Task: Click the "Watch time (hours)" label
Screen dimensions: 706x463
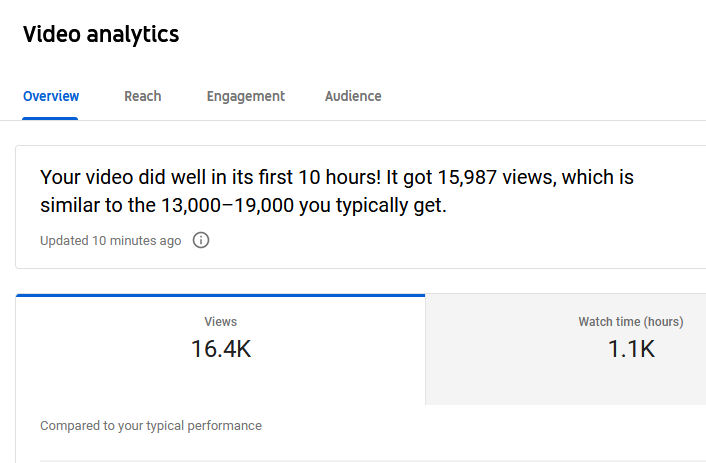Action: 631,322
